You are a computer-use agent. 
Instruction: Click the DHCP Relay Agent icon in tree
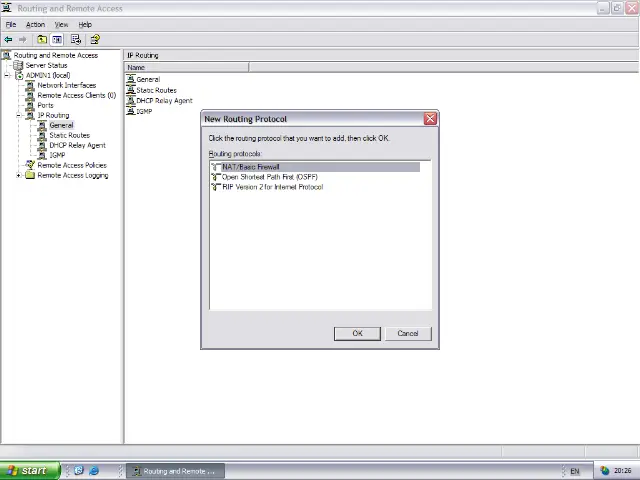(42, 145)
